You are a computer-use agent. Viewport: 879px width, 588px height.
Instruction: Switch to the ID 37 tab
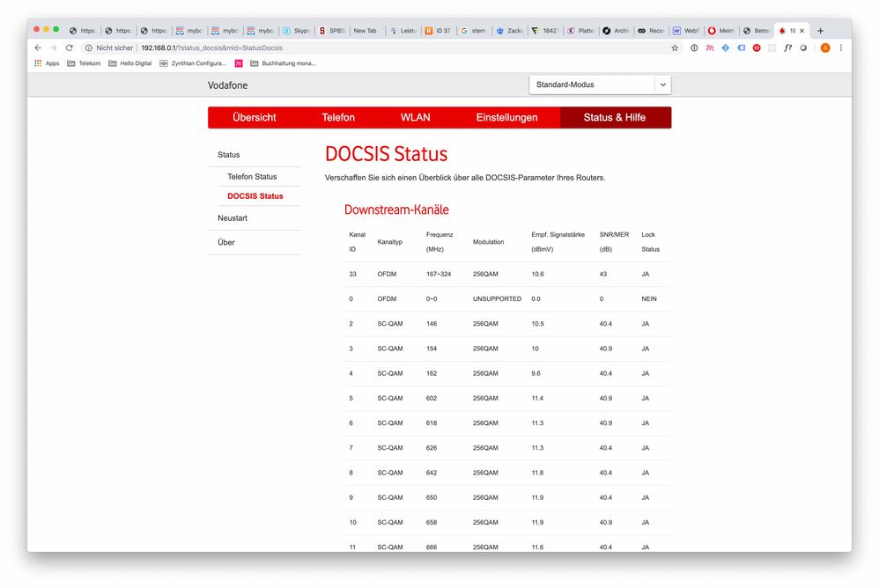click(439, 31)
